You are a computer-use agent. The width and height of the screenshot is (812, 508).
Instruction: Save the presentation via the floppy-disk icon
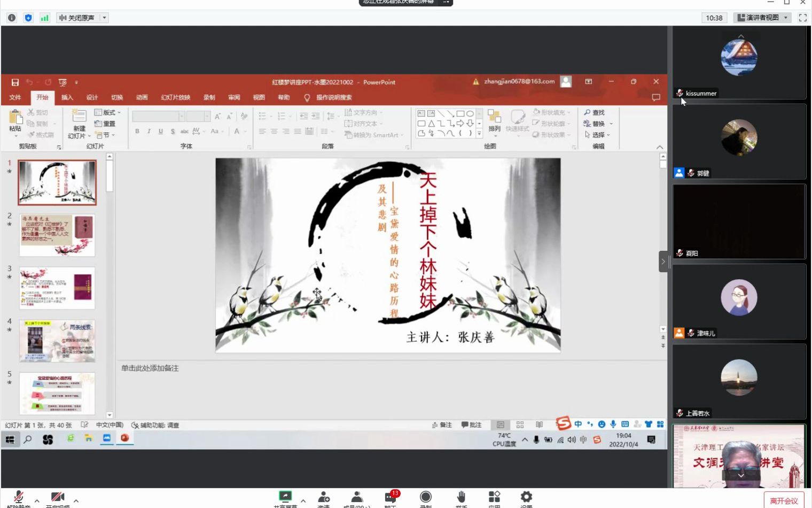click(15, 82)
